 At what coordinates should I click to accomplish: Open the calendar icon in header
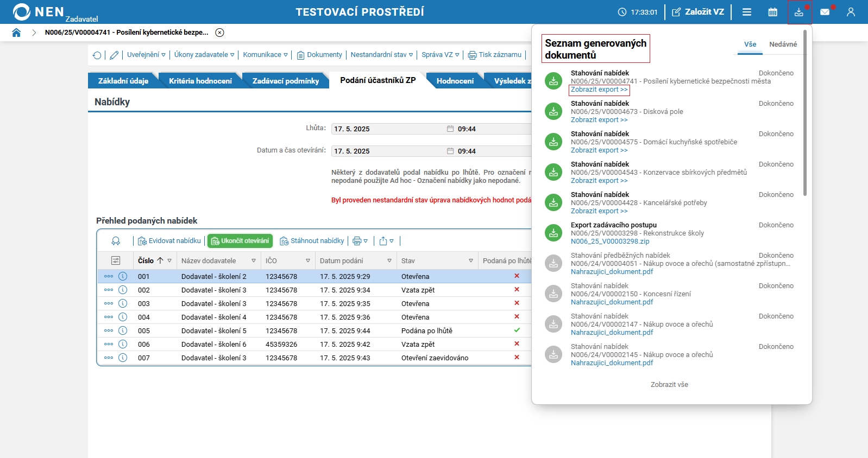coord(772,12)
